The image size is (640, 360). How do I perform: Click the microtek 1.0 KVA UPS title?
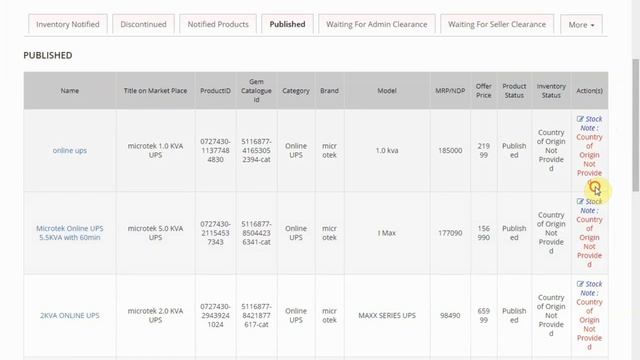[156, 151]
